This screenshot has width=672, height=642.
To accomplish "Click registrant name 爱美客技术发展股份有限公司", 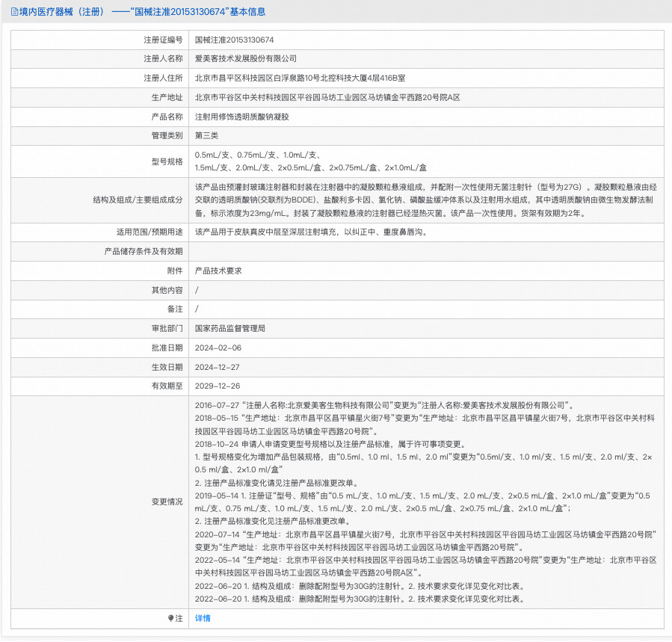I will 246,58.
